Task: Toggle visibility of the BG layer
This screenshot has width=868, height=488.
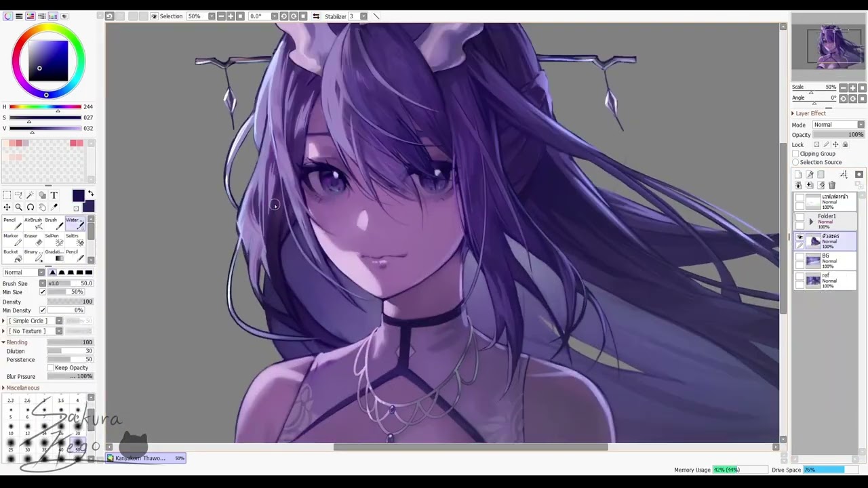Action: (x=800, y=258)
